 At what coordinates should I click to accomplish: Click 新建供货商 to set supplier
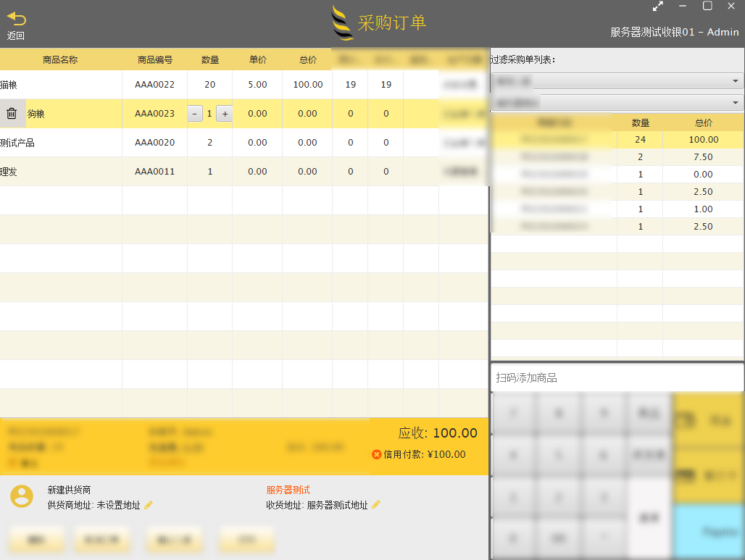tap(69, 490)
